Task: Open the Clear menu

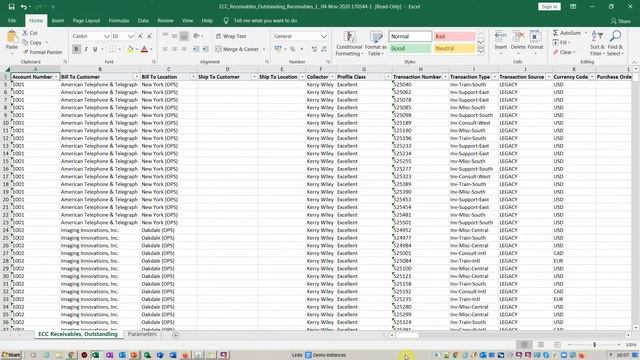Action: (563, 52)
